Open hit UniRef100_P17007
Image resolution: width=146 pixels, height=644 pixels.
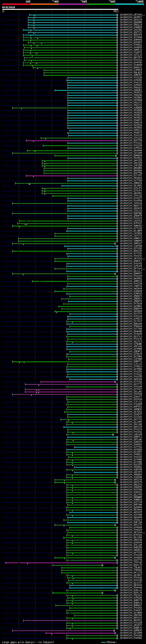pyautogui.click(x=131, y=321)
